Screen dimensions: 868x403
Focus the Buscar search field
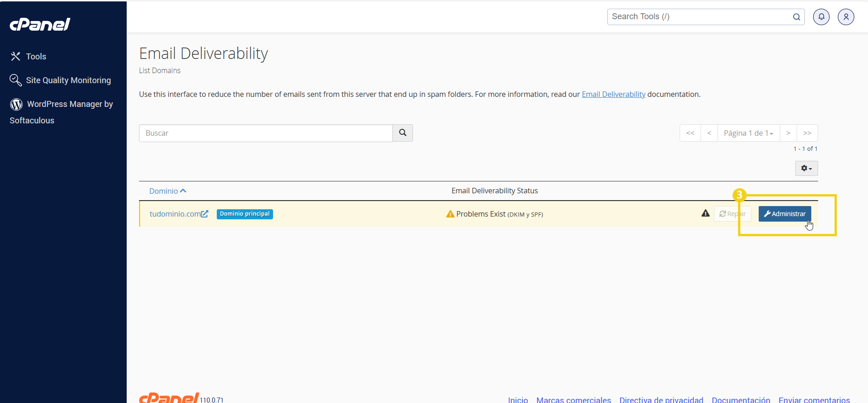[265, 133]
